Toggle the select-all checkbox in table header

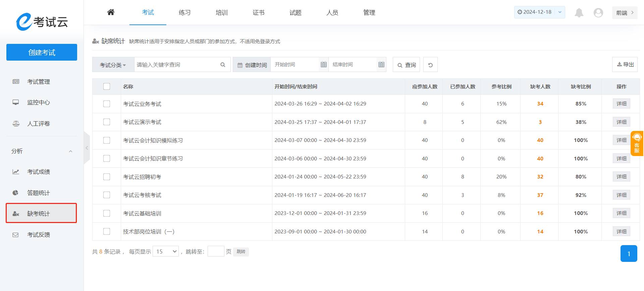[107, 86]
